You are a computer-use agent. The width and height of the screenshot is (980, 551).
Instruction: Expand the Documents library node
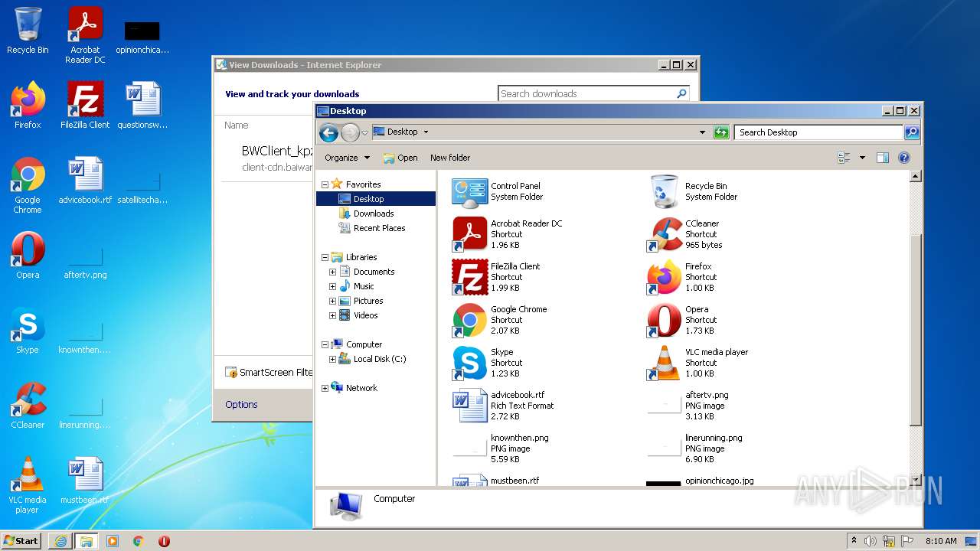click(x=332, y=272)
